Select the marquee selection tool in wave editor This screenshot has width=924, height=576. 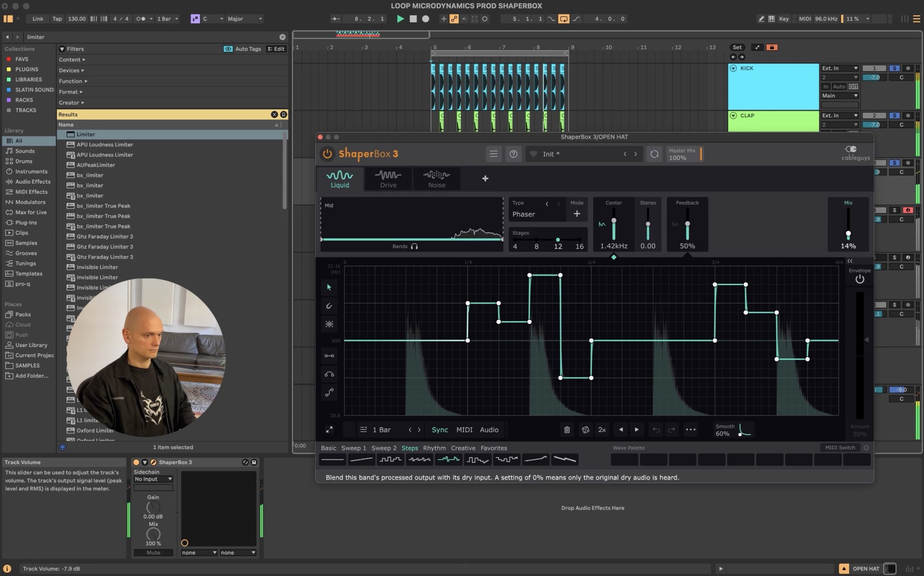(x=329, y=324)
